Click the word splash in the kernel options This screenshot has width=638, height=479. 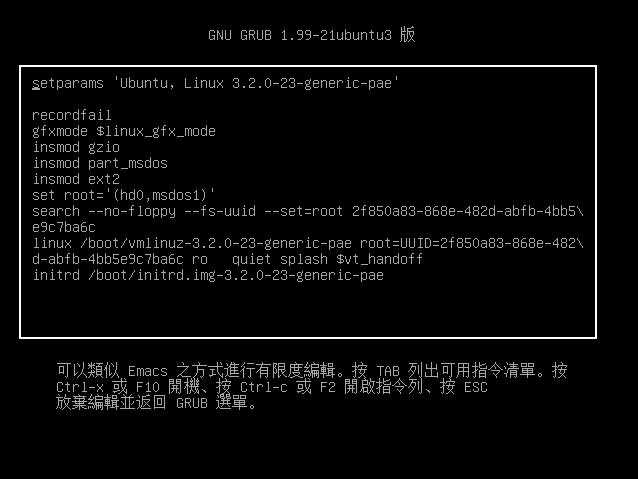click(x=304, y=259)
